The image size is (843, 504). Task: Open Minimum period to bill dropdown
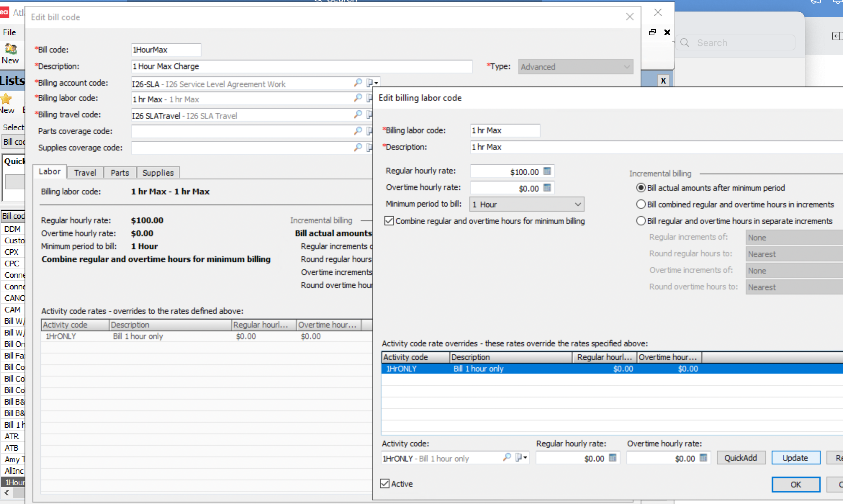pos(527,204)
